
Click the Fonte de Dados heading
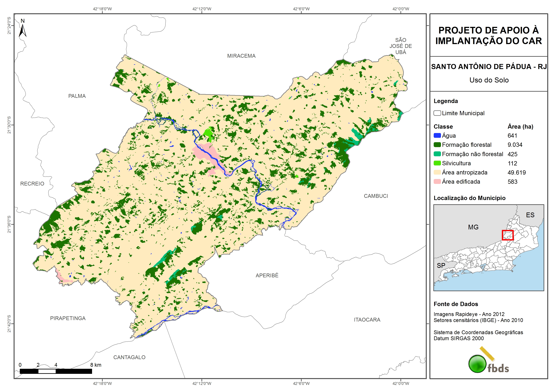456,304
